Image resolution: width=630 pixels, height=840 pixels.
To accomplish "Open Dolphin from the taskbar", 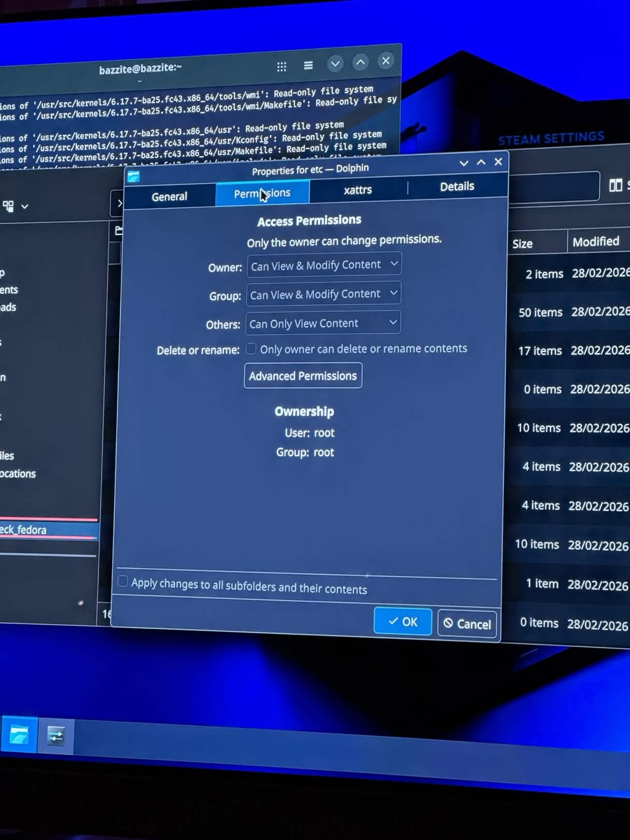I will (x=19, y=735).
